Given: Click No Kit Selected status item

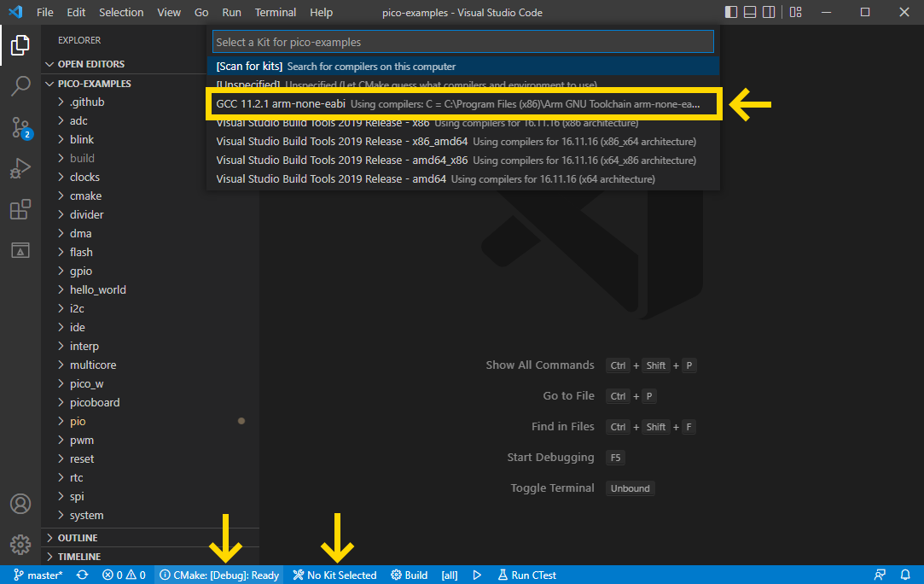Looking at the screenshot, I should point(334,575).
